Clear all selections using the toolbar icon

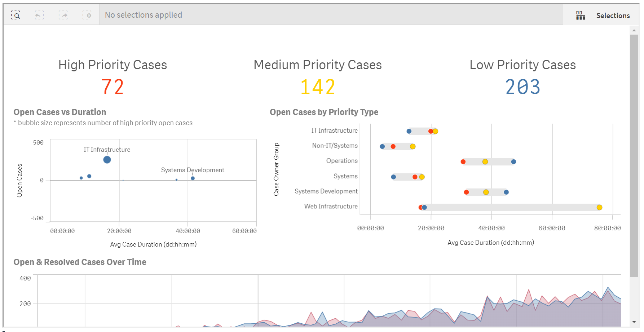pyautogui.click(x=87, y=15)
